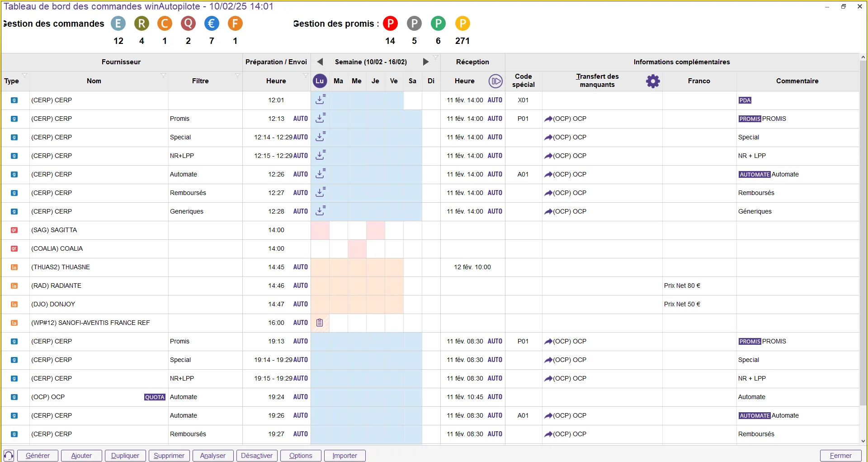Screen dimensions: 868x462
Task: Click the Supprimer button
Action: pyautogui.click(x=169, y=456)
